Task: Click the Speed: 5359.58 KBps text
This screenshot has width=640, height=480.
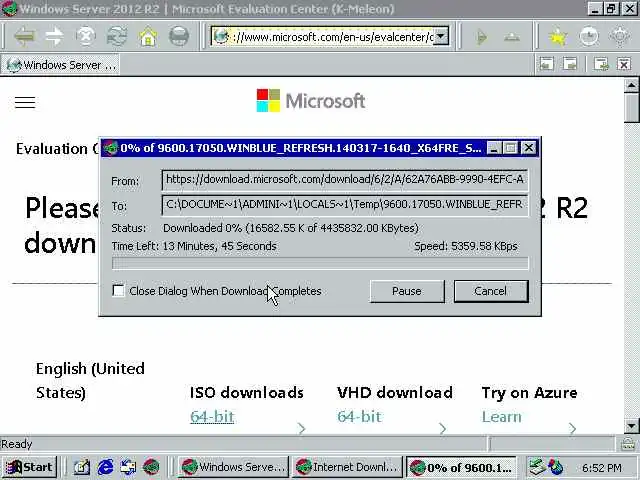Action: coord(466,246)
